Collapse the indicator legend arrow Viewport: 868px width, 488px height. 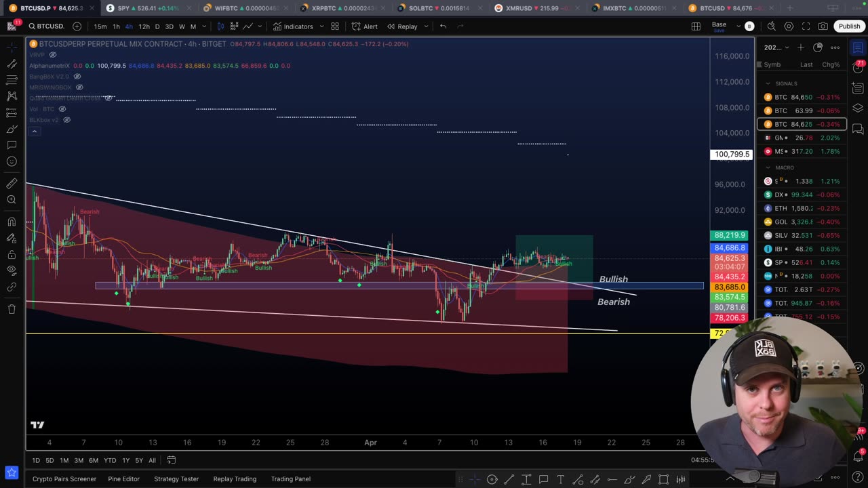coord(35,131)
